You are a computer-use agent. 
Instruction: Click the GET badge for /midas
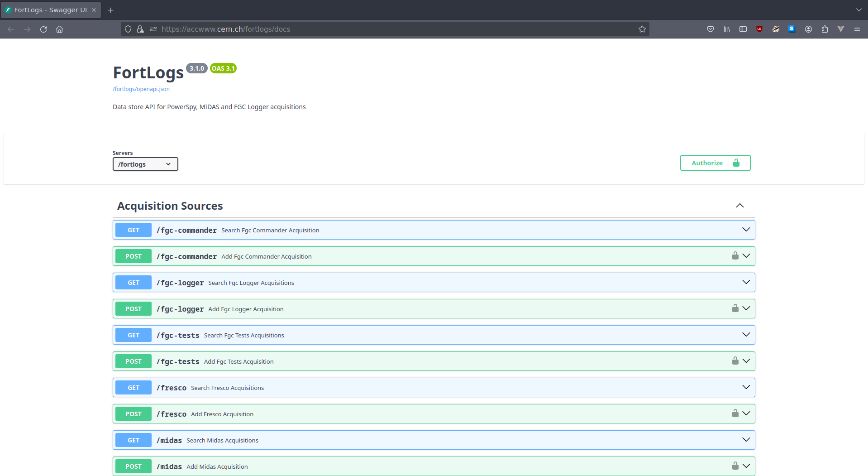click(x=134, y=440)
